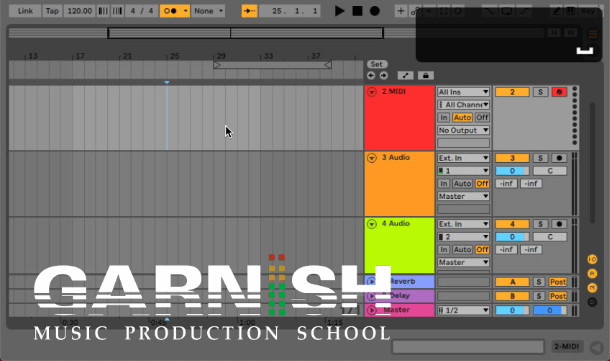Click the 3 Audio volume slider
The image size is (610, 361).
512,171
